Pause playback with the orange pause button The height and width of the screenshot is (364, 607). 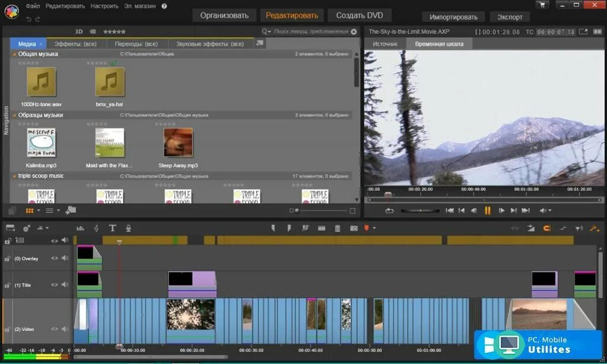487,210
